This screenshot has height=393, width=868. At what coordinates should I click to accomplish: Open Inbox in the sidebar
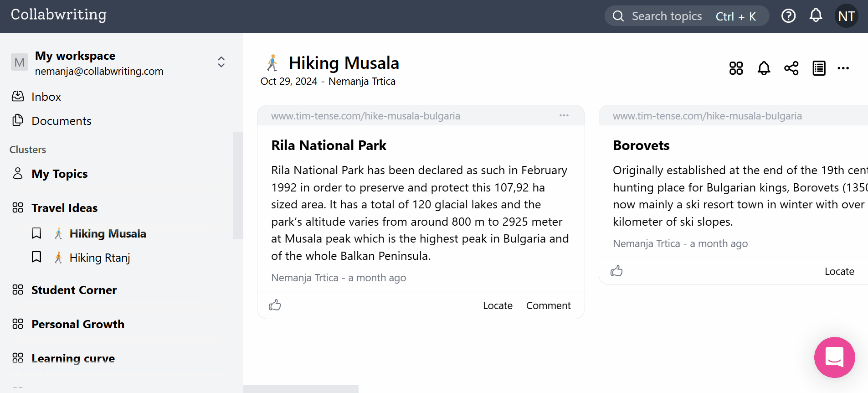[46, 97]
